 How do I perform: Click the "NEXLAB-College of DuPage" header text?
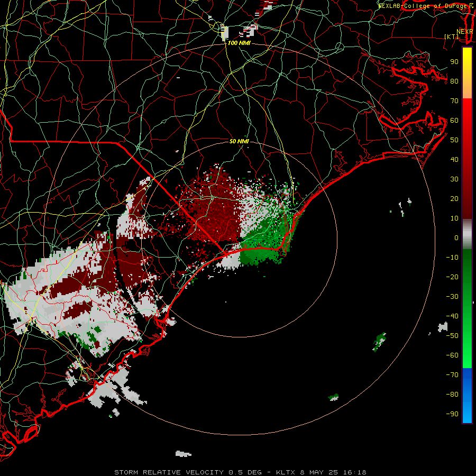tap(422, 6)
